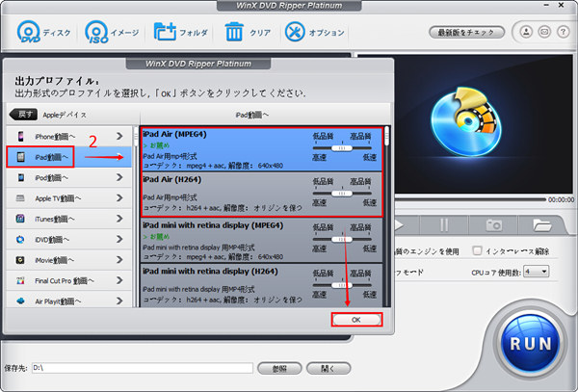
Task: Click the iPhone video device icon
Action: [20, 137]
